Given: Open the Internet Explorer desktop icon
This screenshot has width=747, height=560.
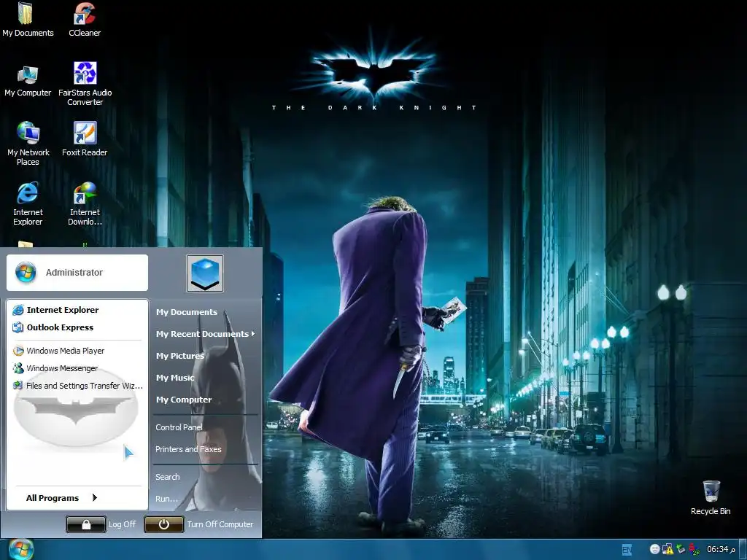Looking at the screenshot, I should tap(28, 204).
